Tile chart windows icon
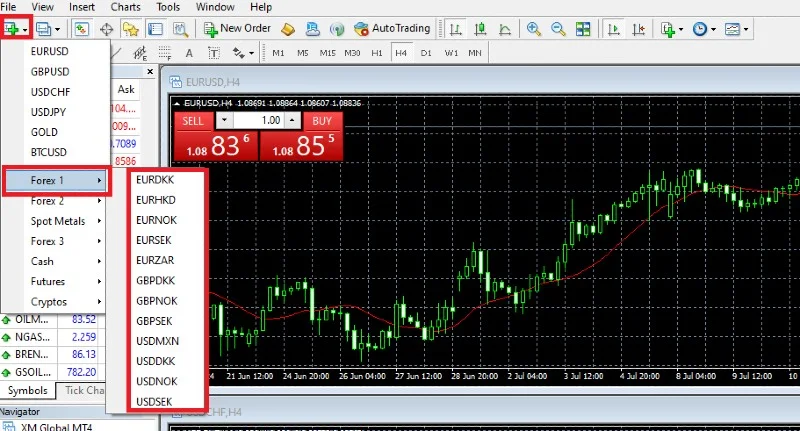This screenshot has width=800, height=431. (x=583, y=29)
